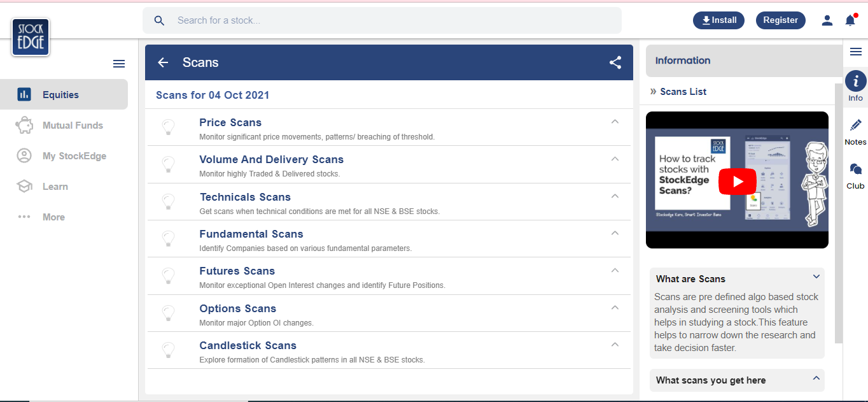Click the Information panel scrollbar
This screenshot has width=868, height=402.
click(839, 213)
